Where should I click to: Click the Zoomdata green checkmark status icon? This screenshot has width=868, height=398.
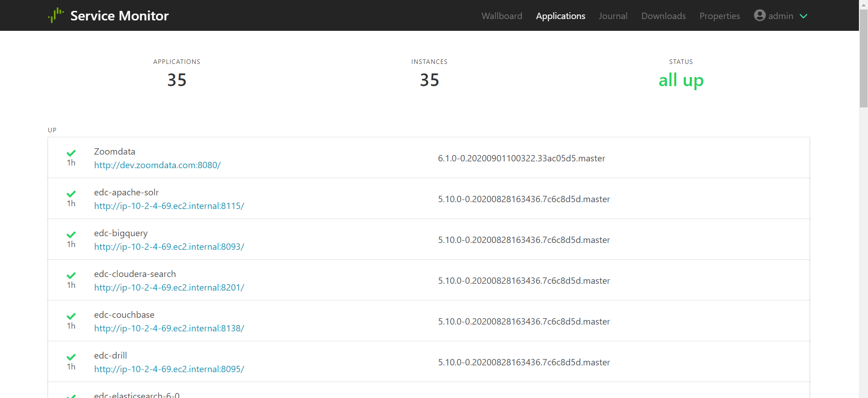click(71, 153)
